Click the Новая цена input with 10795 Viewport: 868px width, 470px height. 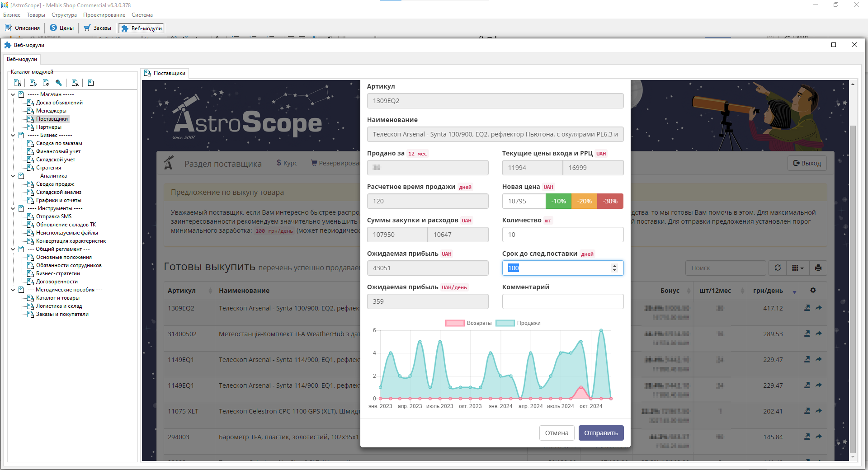pyautogui.click(x=524, y=201)
